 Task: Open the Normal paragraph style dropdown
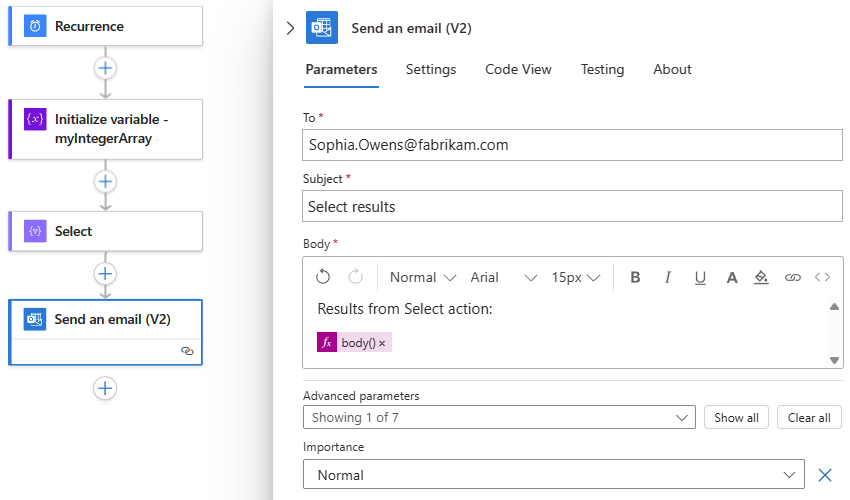click(423, 277)
